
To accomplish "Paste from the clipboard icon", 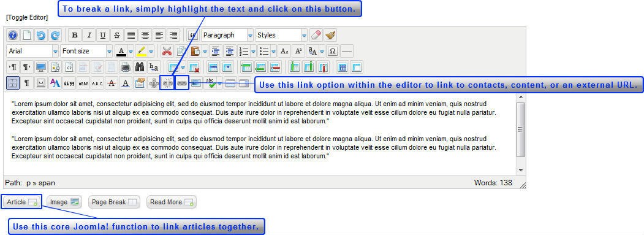I will (195, 51).
